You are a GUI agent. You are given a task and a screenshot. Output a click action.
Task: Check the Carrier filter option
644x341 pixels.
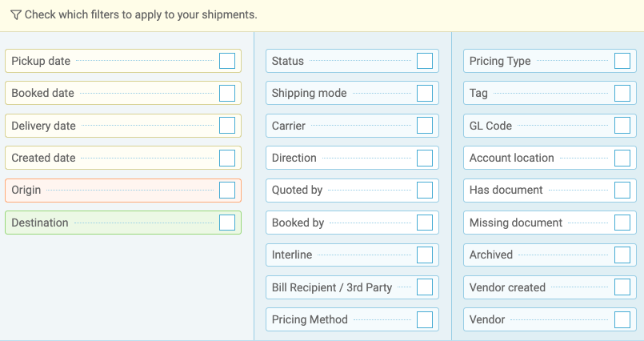point(425,126)
